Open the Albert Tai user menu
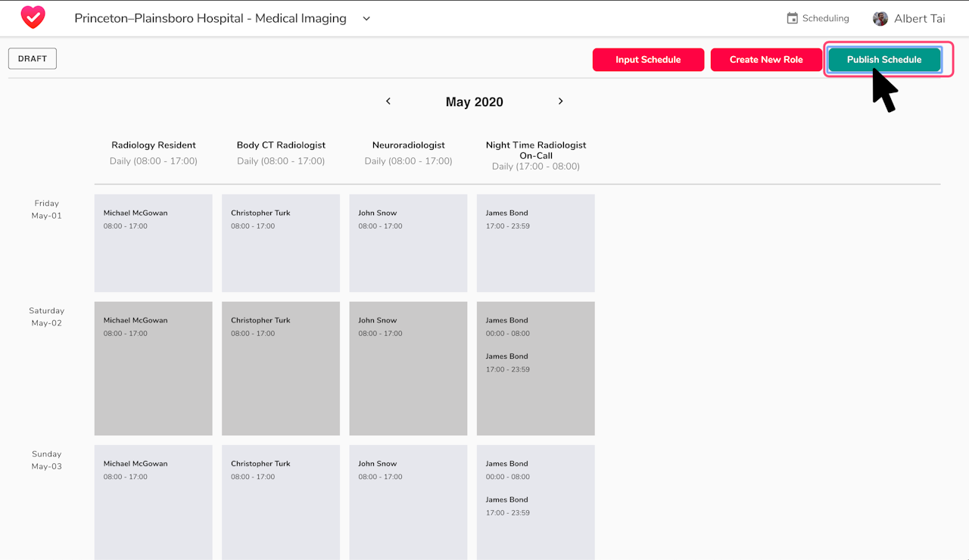969x560 pixels. (919, 19)
